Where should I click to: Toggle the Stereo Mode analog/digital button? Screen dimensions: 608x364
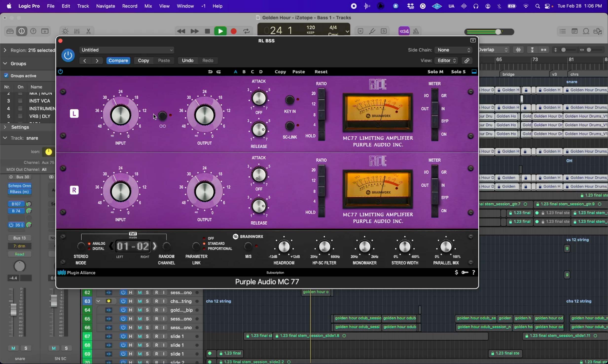[81, 246]
